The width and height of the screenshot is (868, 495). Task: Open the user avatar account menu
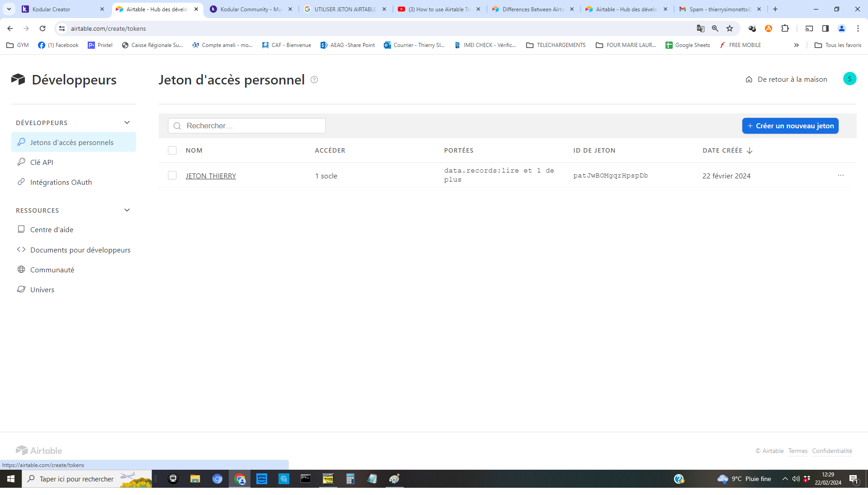point(850,79)
